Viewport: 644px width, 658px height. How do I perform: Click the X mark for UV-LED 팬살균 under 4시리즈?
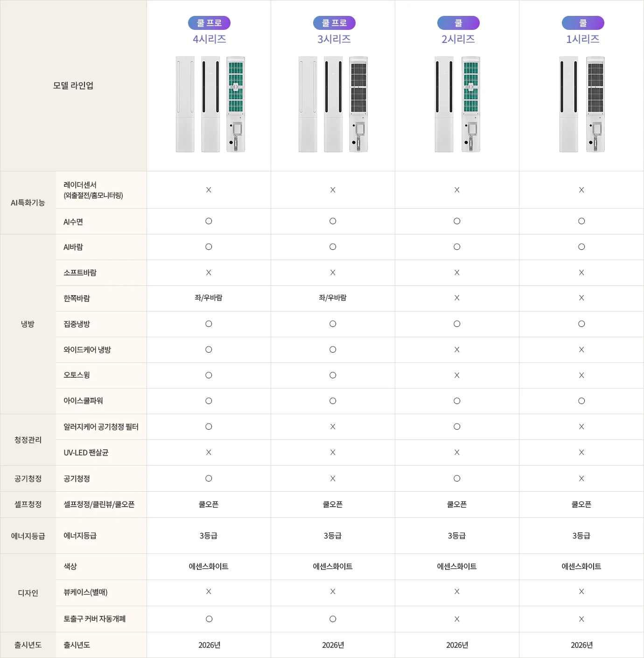[209, 453]
